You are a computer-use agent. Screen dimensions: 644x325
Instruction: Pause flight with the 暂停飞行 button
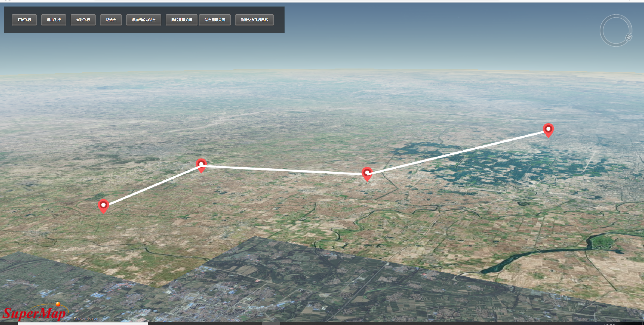coord(83,20)
